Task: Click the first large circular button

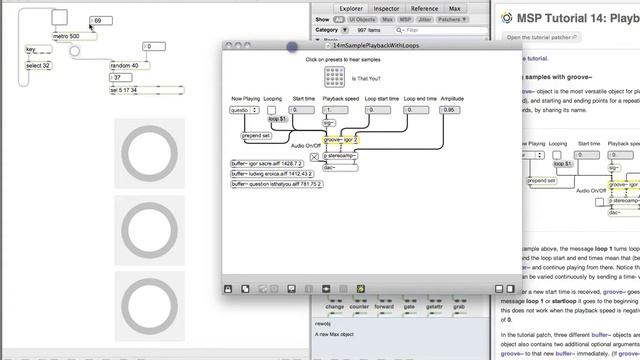Action: pos(149,153)
